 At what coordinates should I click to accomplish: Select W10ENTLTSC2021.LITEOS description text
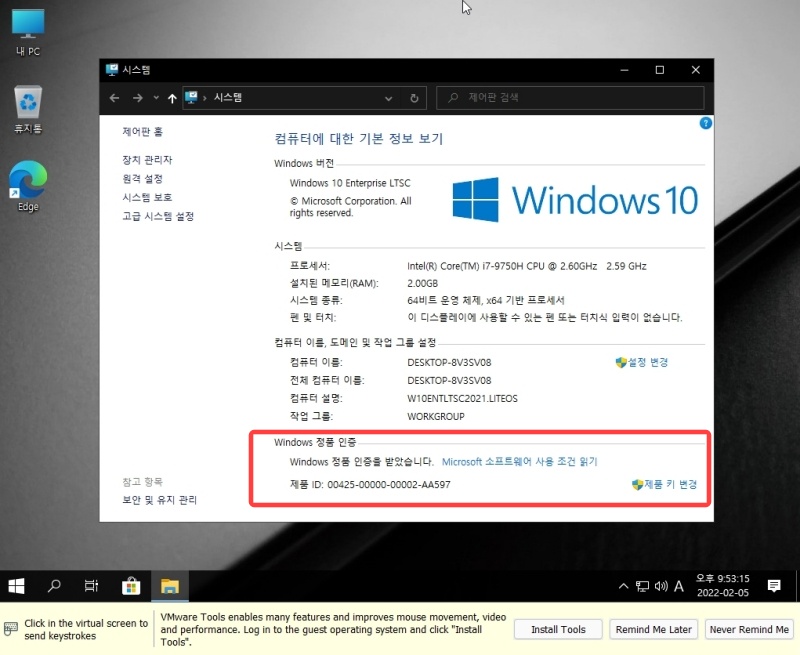pyautogui.click(x=462, y=398)
